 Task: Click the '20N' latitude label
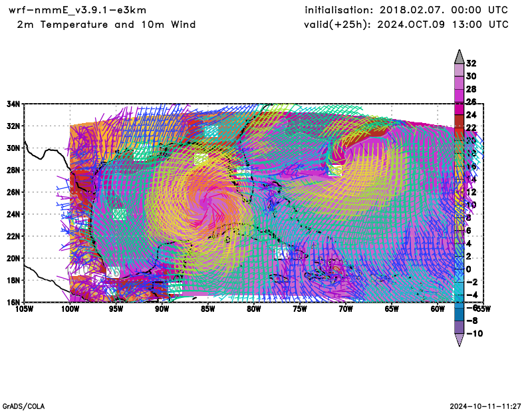coord(13,258)
